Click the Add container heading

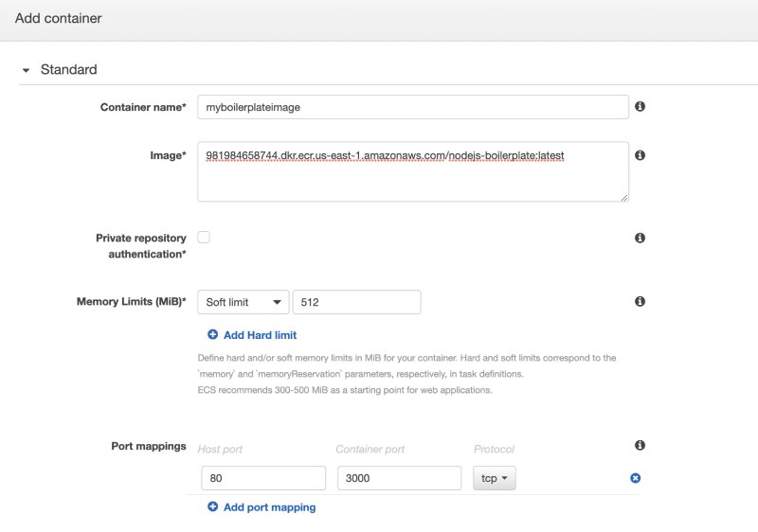59,18
